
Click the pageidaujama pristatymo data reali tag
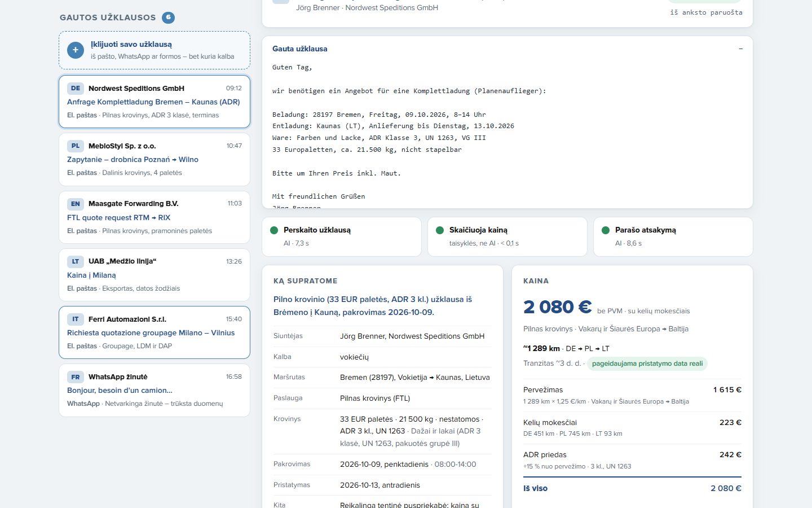tap(647, 364)
